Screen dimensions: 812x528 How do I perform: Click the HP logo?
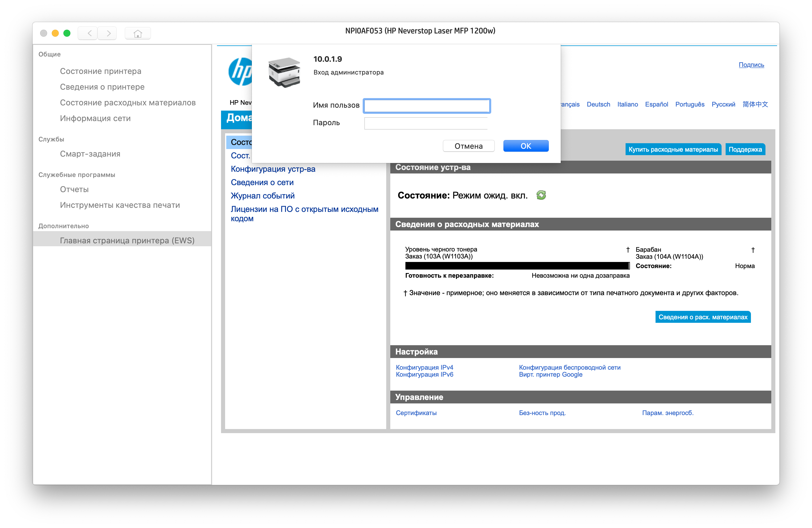(x=240, y=72)
